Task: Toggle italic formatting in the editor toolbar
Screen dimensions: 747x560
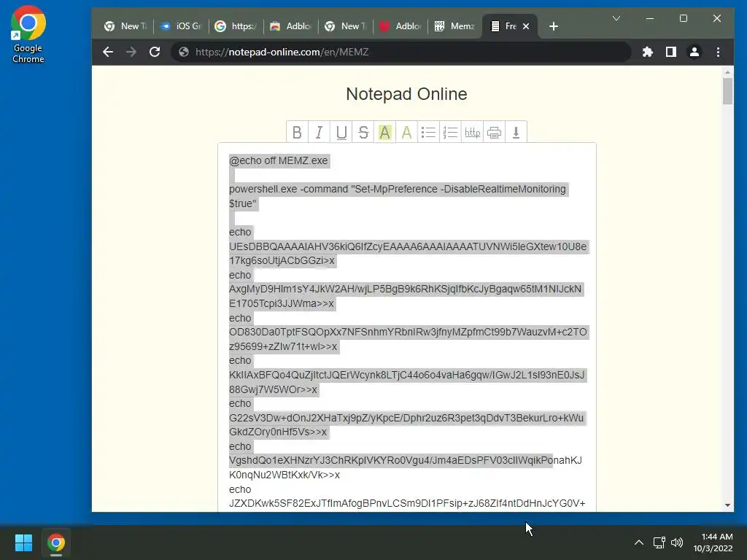Action: [x=320, y=132]
